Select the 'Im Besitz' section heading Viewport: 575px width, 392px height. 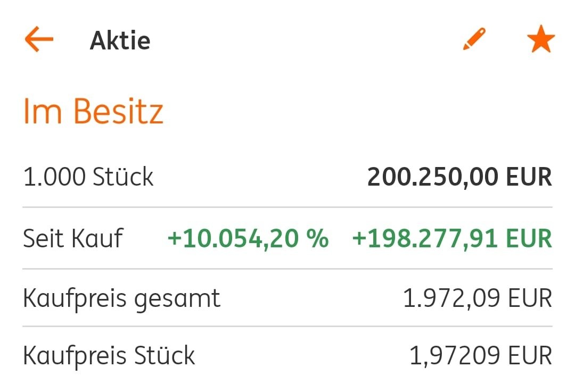coord(93,111)
